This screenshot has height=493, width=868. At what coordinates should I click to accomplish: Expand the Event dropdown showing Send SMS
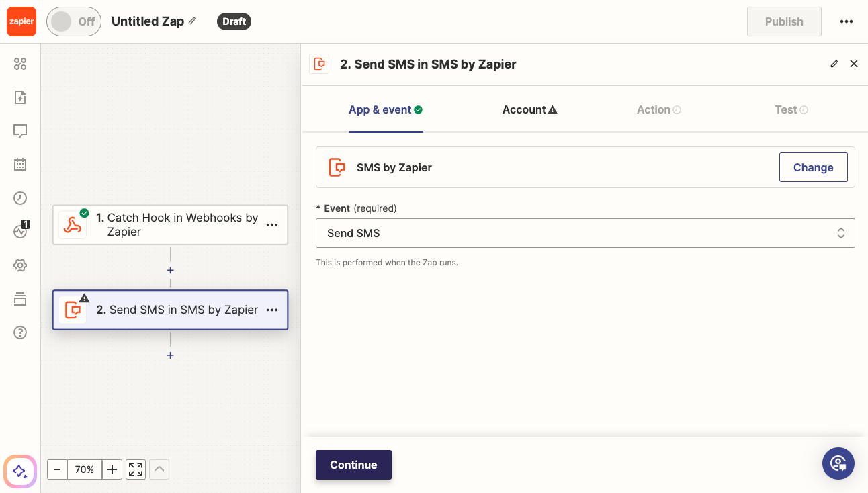pyautogui.click(x=585, y=233)
